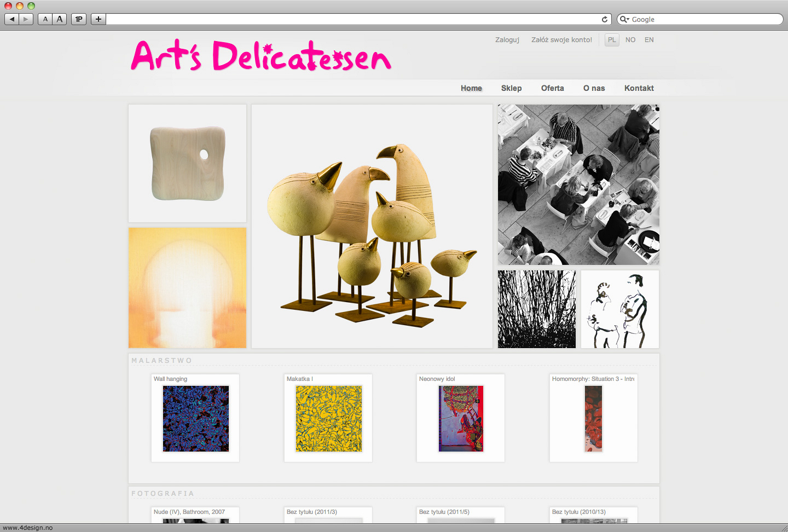Increase text size with large A button
Image resolution: width=788 pixels, height=532 pixels.
[60, 19]
